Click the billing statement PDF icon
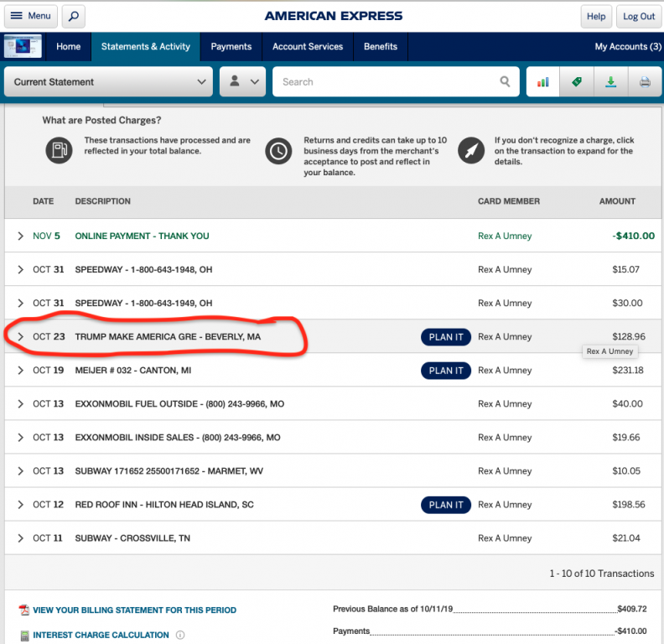Viewport: 664px width, 644px height. point(24,610)
